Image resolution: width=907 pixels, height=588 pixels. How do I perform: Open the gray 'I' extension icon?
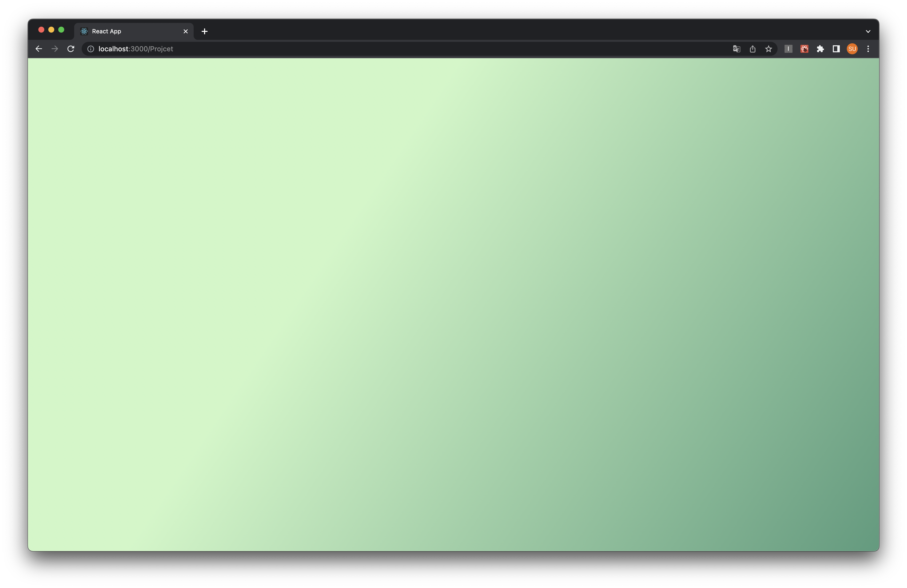click(x=788, y=49)
